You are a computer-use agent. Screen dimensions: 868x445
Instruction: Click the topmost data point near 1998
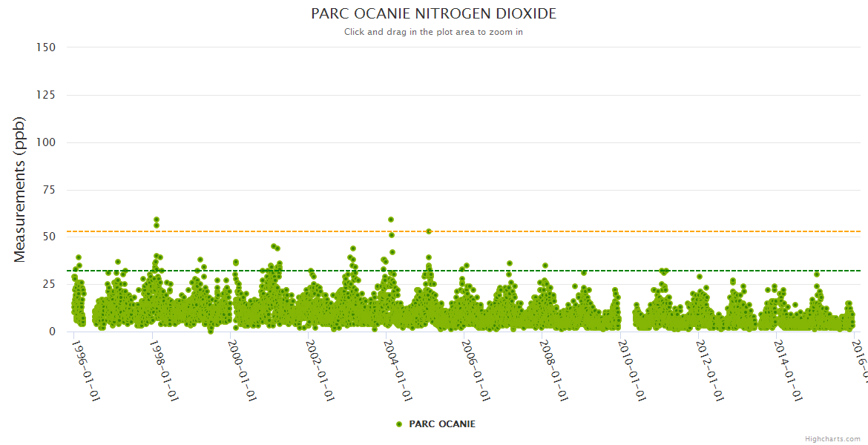[x=157, y=220]
